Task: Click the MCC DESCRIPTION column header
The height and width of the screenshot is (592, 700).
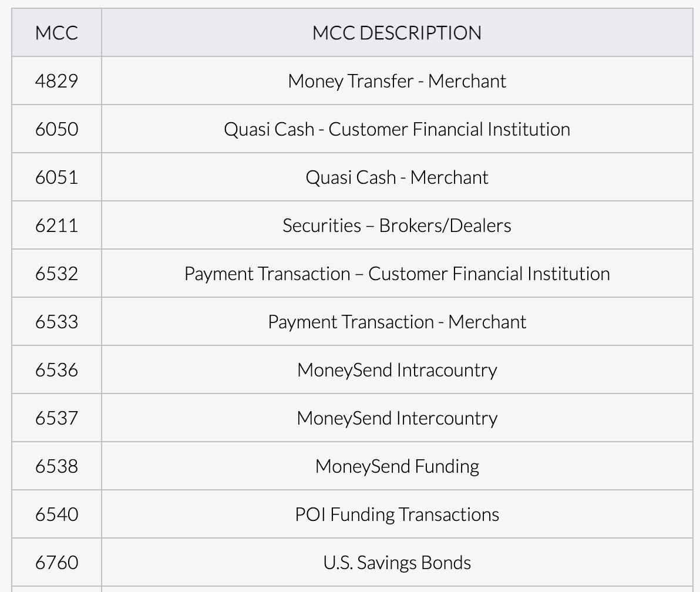Action: [x=397, y=33]
